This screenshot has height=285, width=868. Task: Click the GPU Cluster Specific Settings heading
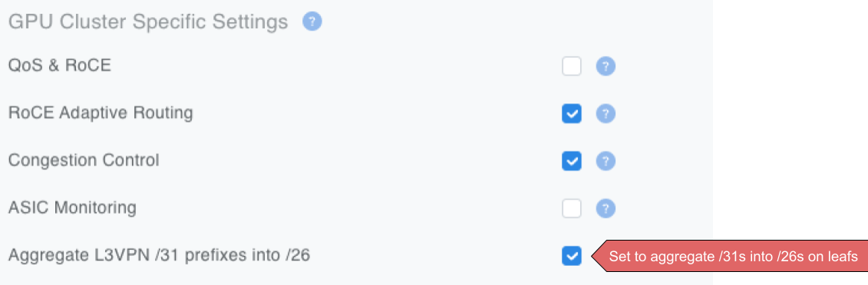(148, 22)
